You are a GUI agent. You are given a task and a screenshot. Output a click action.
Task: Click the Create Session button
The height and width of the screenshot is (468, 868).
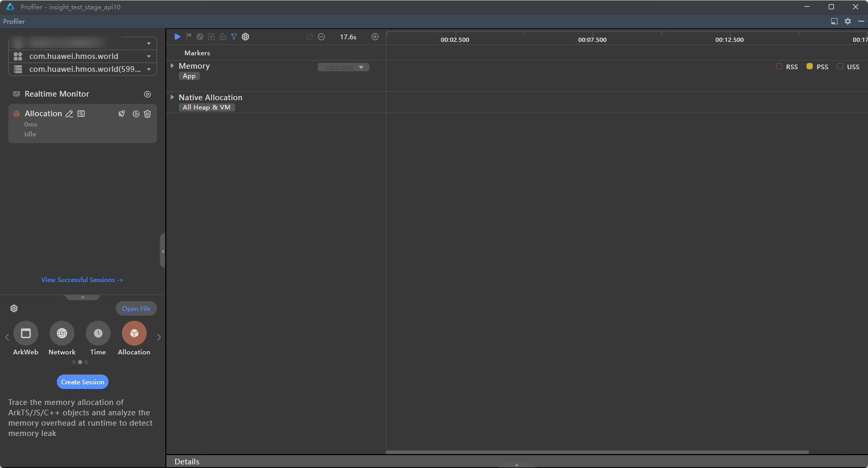[x=83, y=382]
